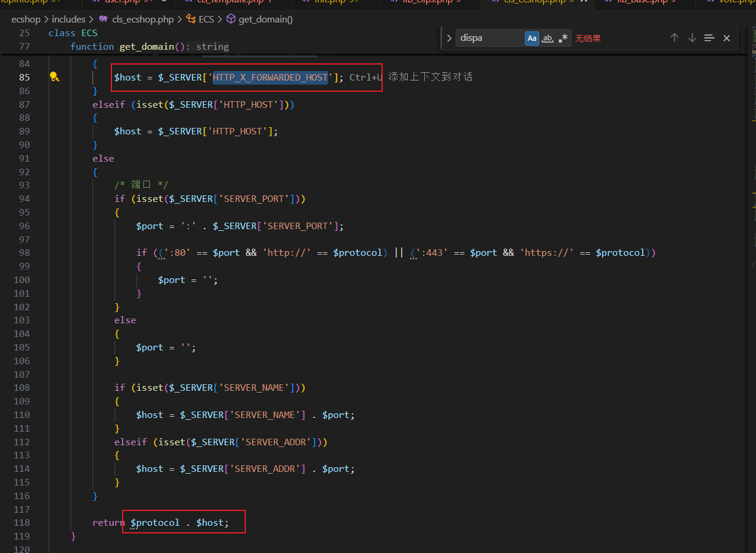Open the ecshop breadcrumb folder dropdown
Image resolution: width=756 pixels, height=553 pixels.
pyautogui.click(x=26, y=20)
